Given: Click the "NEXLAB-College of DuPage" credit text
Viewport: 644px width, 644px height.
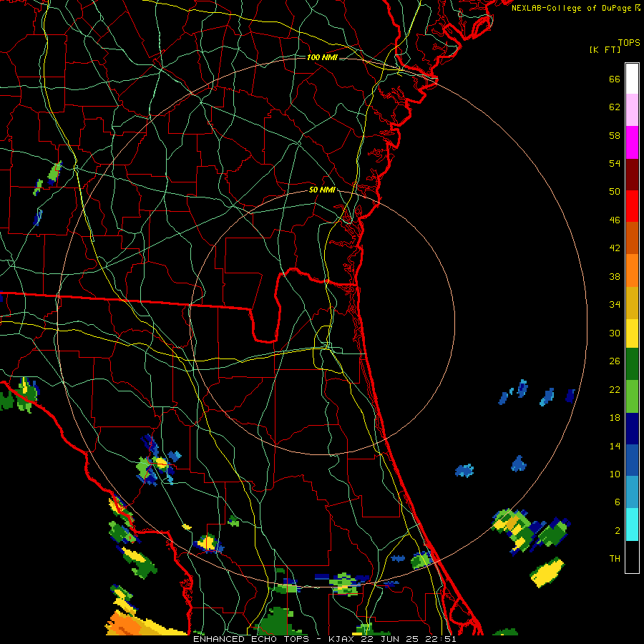Looking at the screenshot, I should click(x=572, y=8).
